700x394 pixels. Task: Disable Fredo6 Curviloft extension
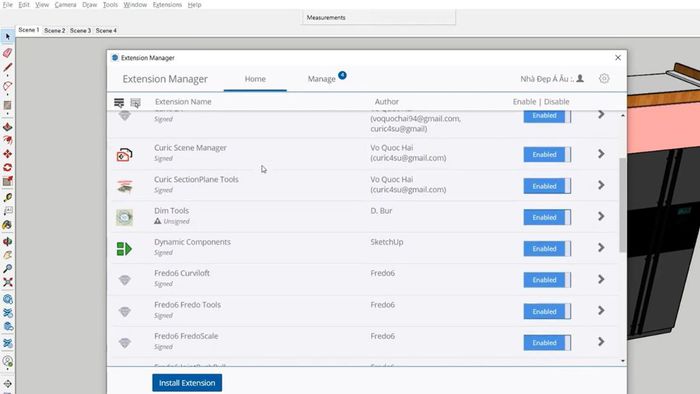547,280
